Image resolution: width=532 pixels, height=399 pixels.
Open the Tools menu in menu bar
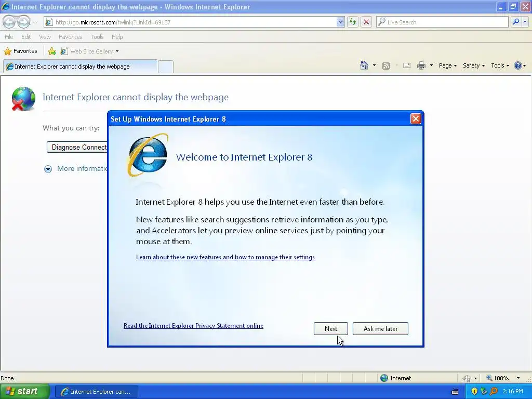97,37
